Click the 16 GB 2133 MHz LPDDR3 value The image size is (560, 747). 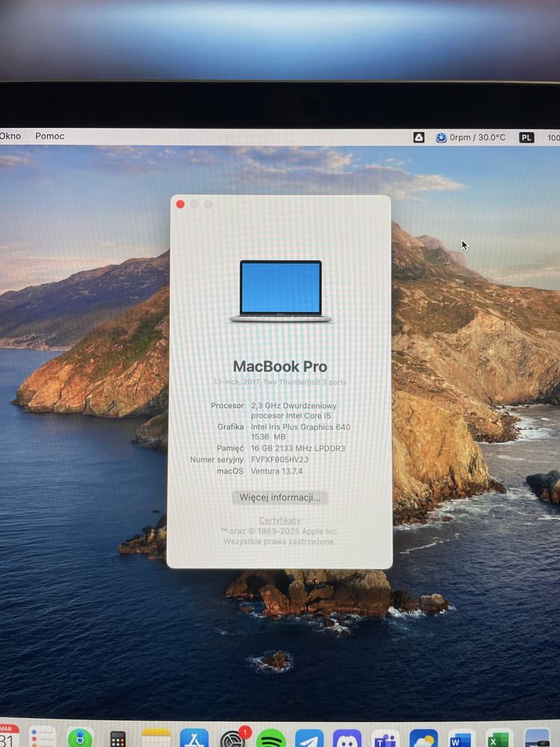[298, 448]
